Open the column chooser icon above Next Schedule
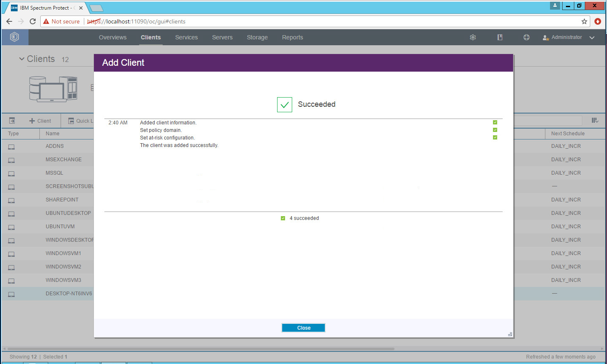Image resolution: width=607 pixels, height=364 pixels. pos(594,121)
